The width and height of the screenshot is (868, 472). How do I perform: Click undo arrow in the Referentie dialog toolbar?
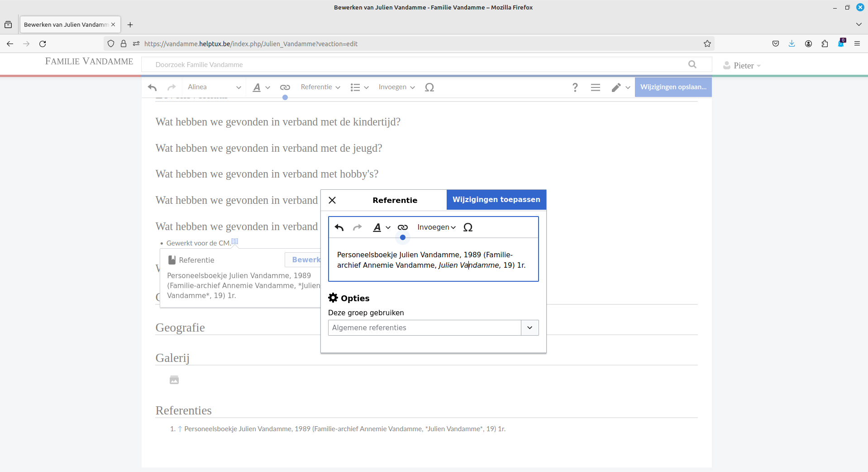coord(339,227)
